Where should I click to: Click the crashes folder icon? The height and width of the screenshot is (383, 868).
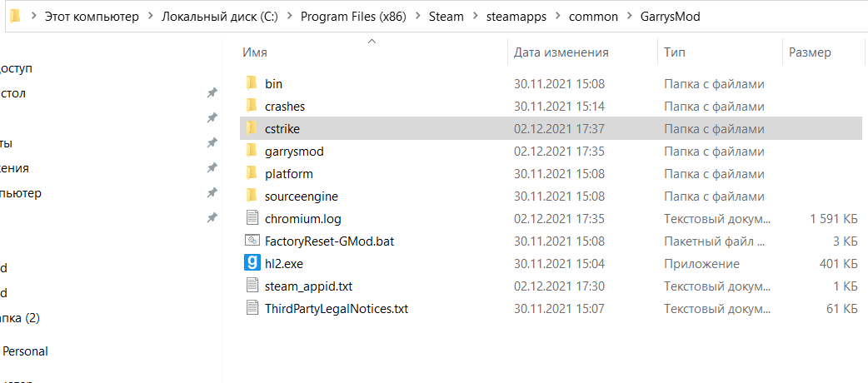pos(252,106)
